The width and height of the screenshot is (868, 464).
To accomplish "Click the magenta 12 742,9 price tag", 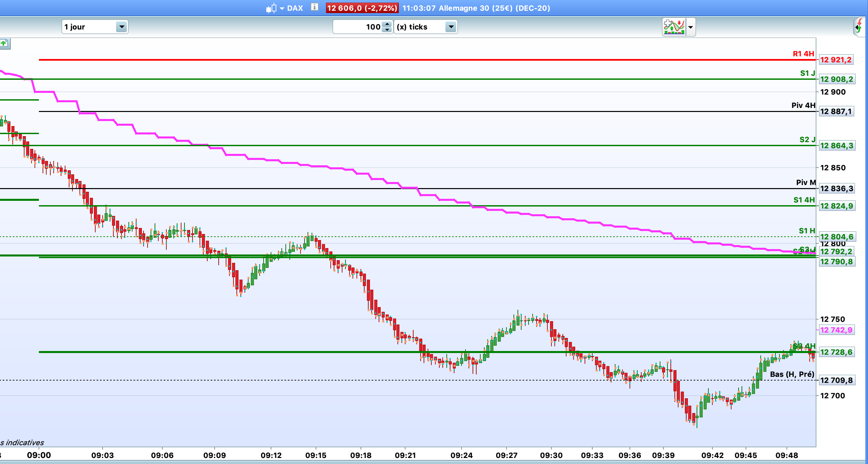I will pos(836,330).
